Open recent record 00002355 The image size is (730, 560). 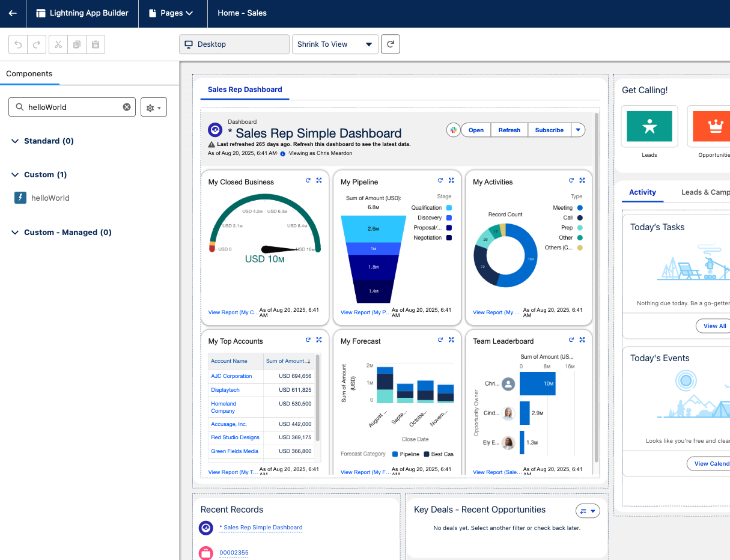coord(234,553)
